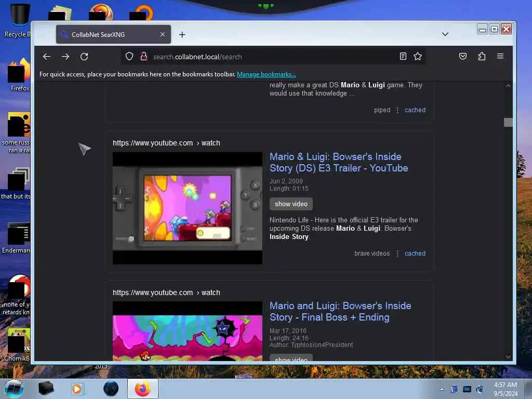Open the extensions puzzle icon
The height and width of the screenshot is (399, 532).
coord(482,56)
